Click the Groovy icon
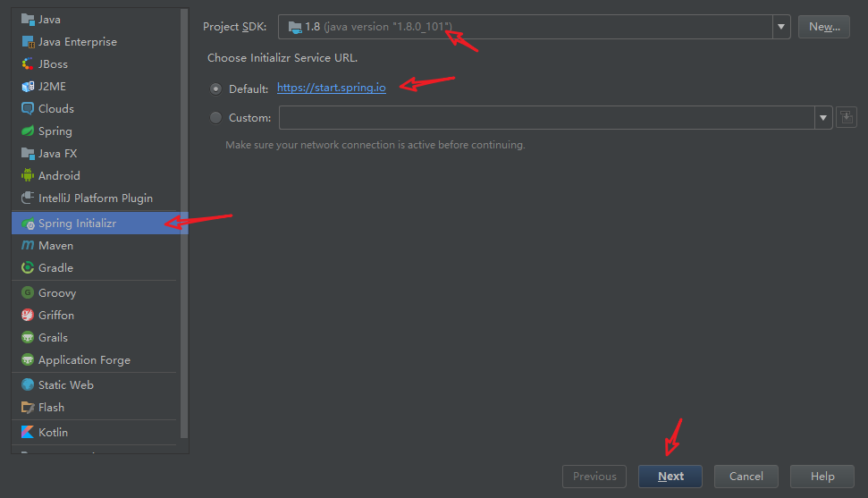The image size is (868, 498). pos(28,292)
